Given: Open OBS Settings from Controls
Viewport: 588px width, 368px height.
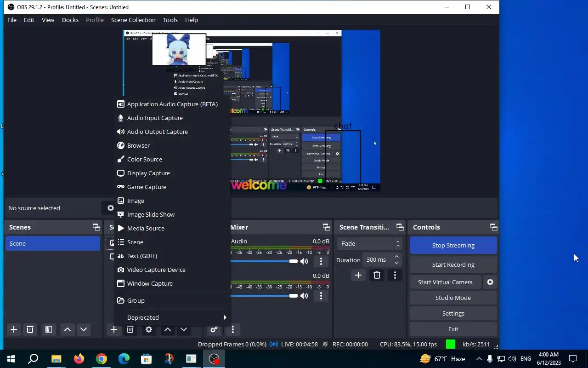Looking at the screenshot, I should click(453, 313).
